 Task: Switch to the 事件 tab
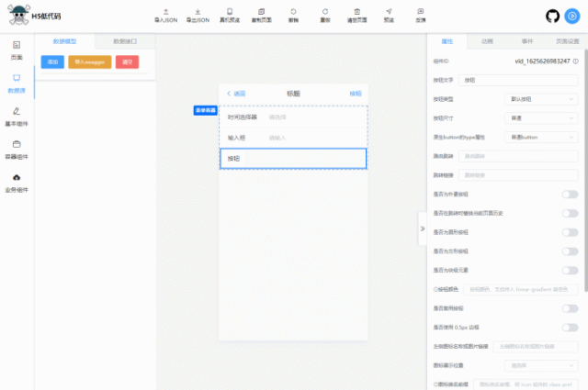tap(527, 41)
